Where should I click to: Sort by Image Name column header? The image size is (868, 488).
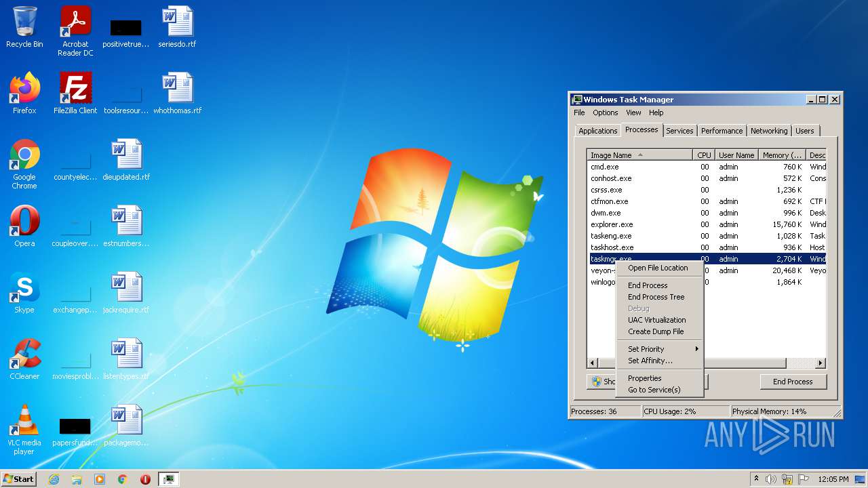click(x=640, y=155)
